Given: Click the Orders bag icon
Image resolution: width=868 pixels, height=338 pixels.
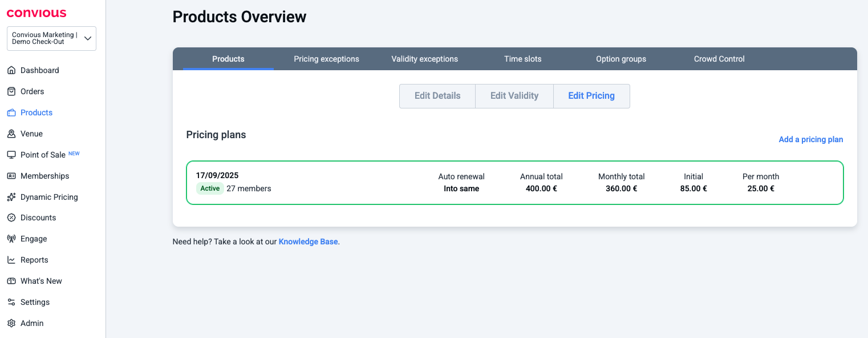Looking at the screenshot, I should coord(11,91).
